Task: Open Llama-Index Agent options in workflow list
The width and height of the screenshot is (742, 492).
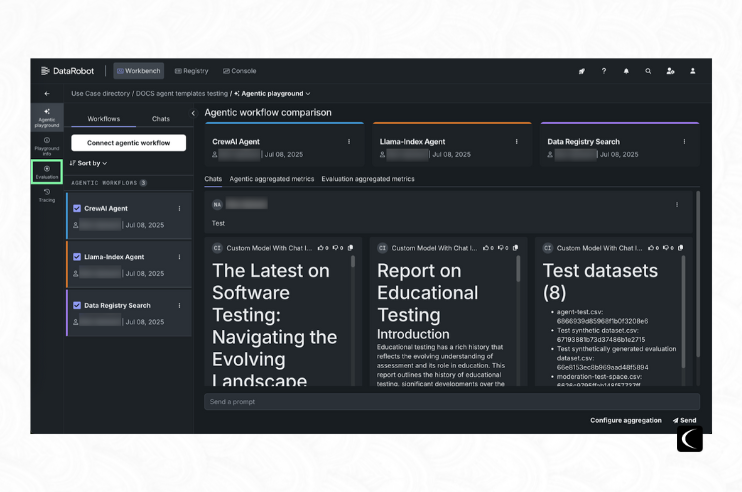Action: [x=179, y=257]
